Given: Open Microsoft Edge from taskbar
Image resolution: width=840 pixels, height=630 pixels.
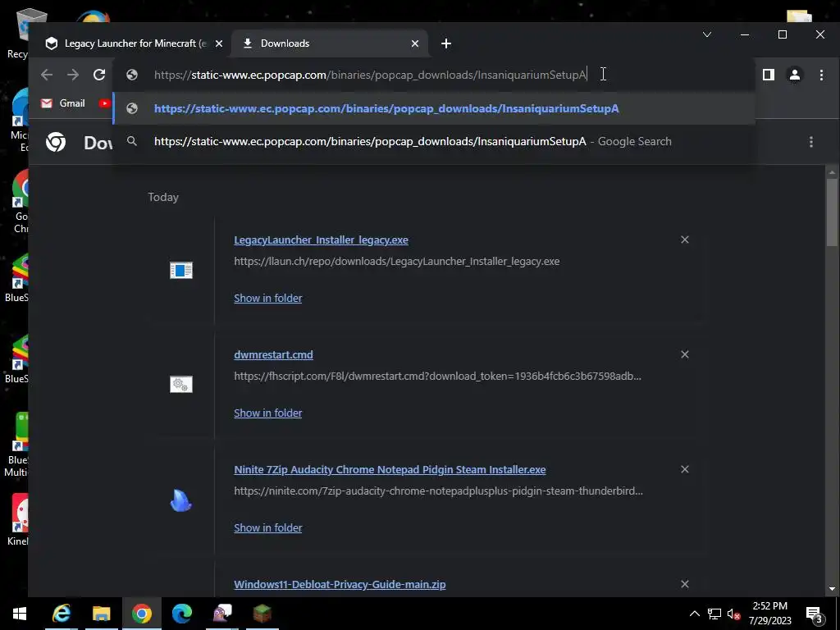Looking at the screenshot, I should click(182, 614).
